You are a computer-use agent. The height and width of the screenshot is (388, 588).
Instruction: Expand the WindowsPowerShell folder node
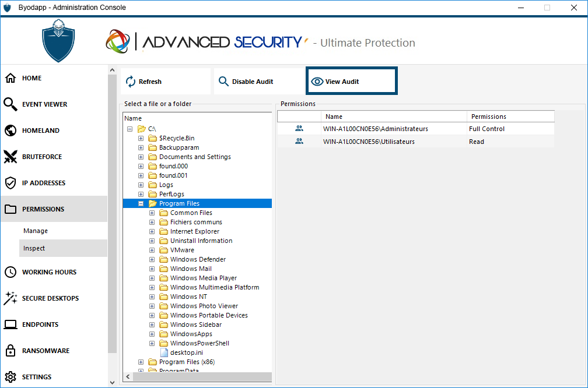(x=152, y=343)
